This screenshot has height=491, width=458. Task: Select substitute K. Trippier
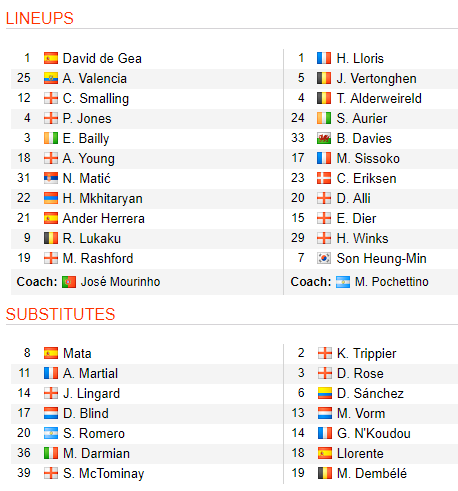tap(367, 354)
